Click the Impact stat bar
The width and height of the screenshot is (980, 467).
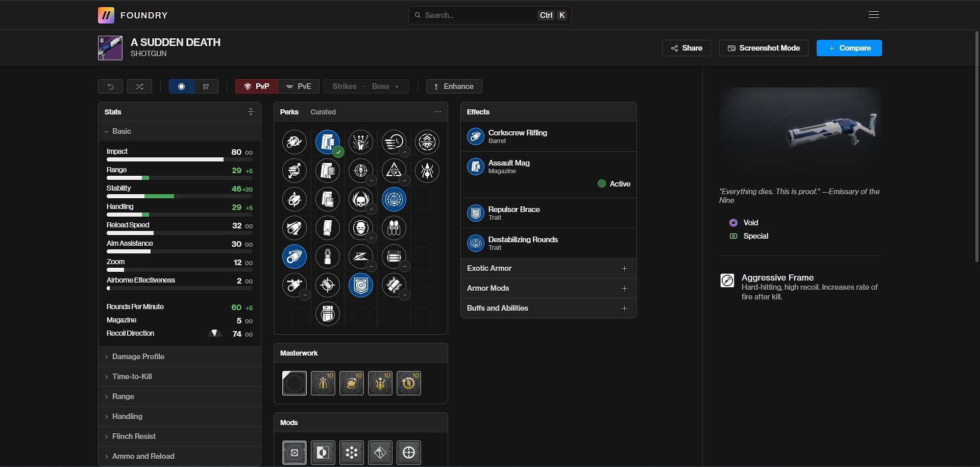coord(180,159)
